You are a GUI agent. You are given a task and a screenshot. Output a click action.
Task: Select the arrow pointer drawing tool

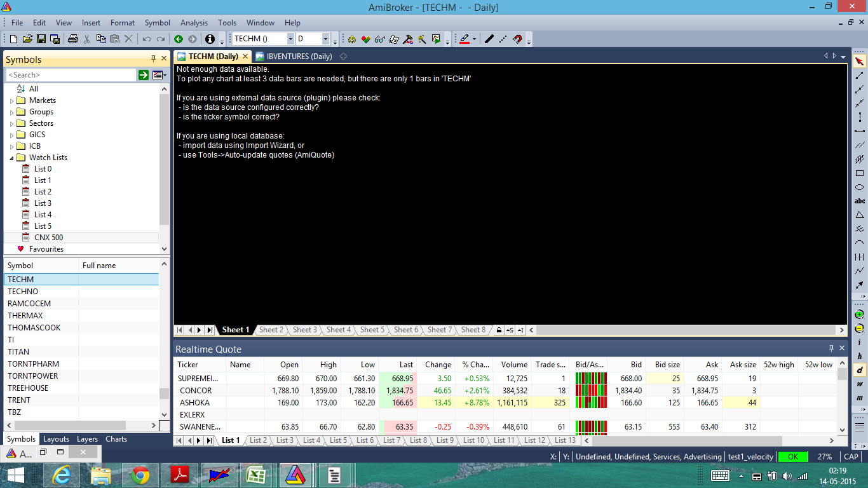[860, 62]
